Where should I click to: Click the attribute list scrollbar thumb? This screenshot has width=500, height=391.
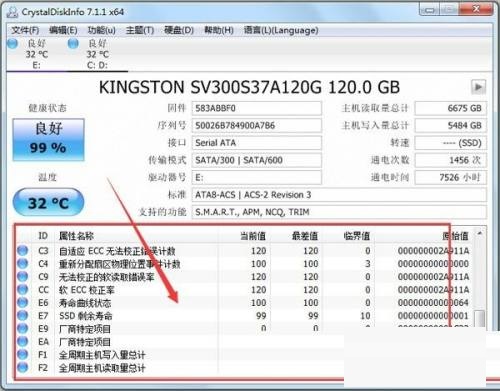tap(480, 319)
